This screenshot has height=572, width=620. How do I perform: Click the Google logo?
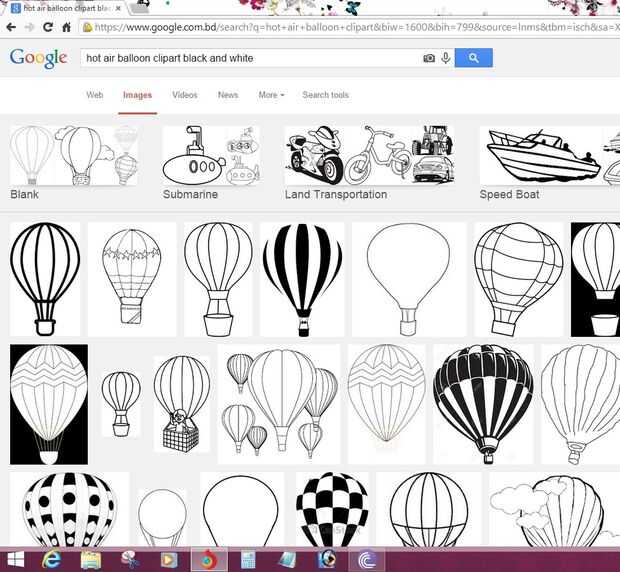tap(38, 57)
